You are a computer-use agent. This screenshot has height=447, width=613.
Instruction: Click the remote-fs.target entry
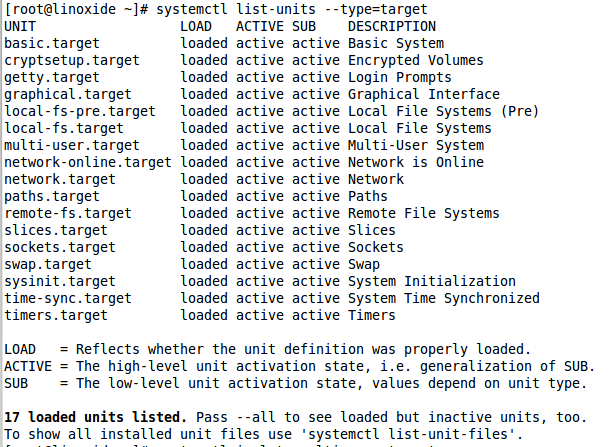click(x=67, y=213)
